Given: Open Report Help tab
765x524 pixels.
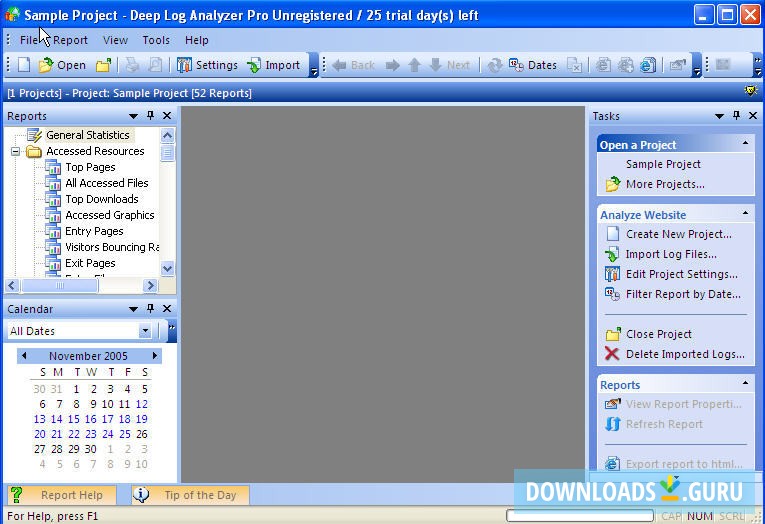Looking at the screenshot, I should (61, 495).
